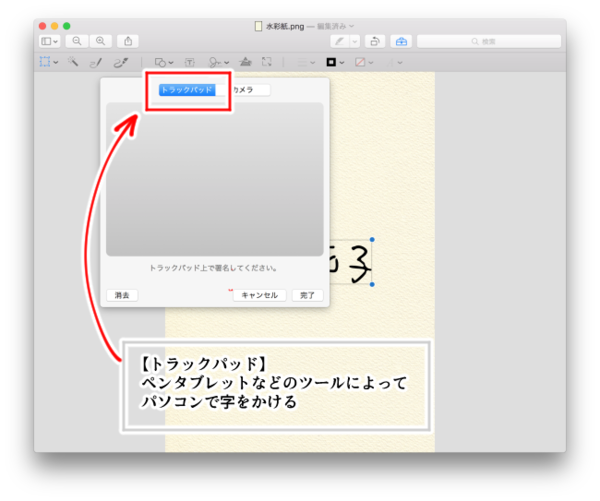Click the trackpad signature drawing area

[215, 179]
